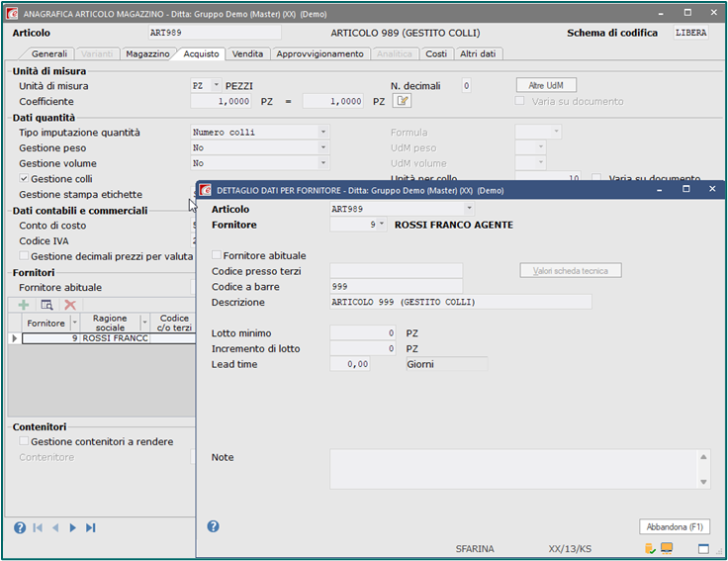
Task: Click the Schema di codifica LIBERA field
Action: (x=690, y=33)
